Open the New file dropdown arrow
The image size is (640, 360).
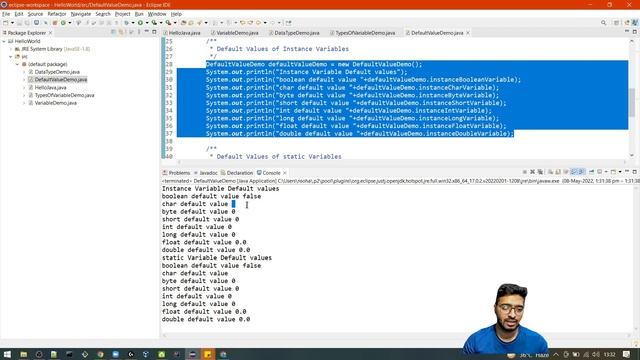pos(13,23)
